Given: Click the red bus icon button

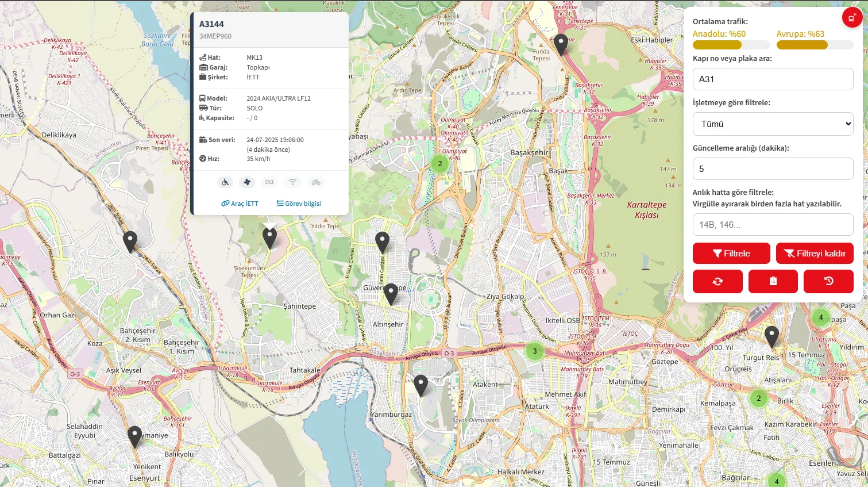Looking at the screenshot, I should (851, 18).
